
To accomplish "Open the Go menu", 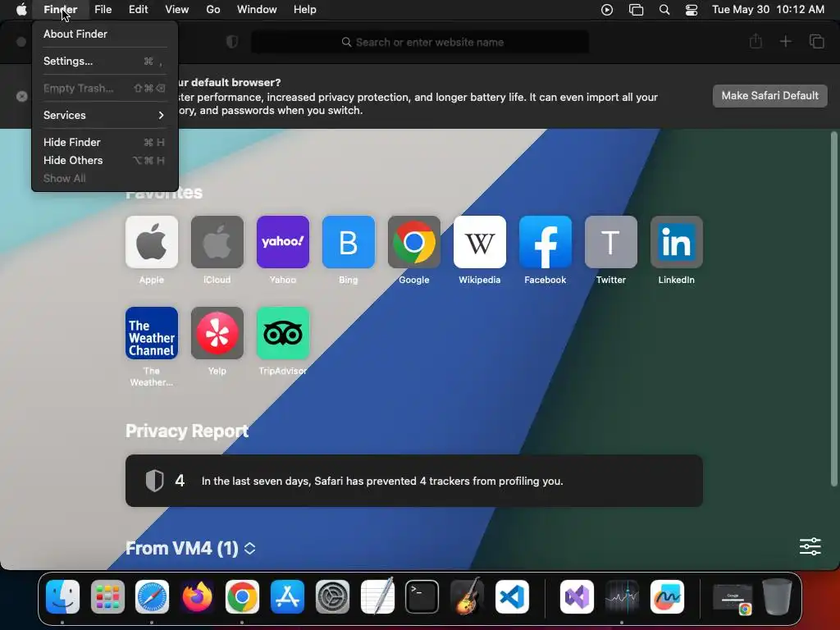I will click(x=213, y=10).
